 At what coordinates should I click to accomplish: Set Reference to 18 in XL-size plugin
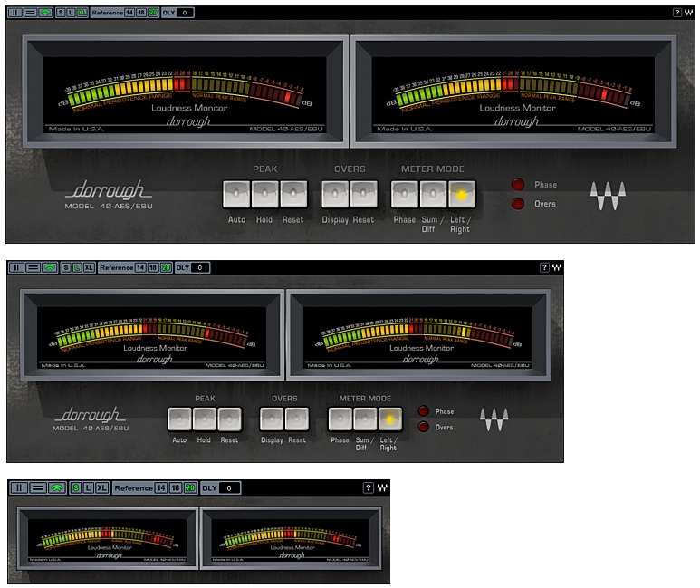pyautogui.click(x=141, y=13)
